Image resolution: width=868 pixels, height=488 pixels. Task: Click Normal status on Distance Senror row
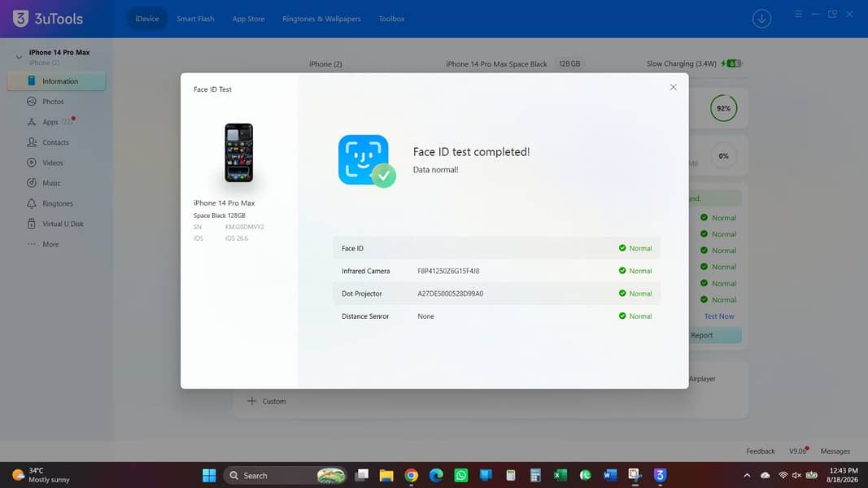tap(635, 316)
